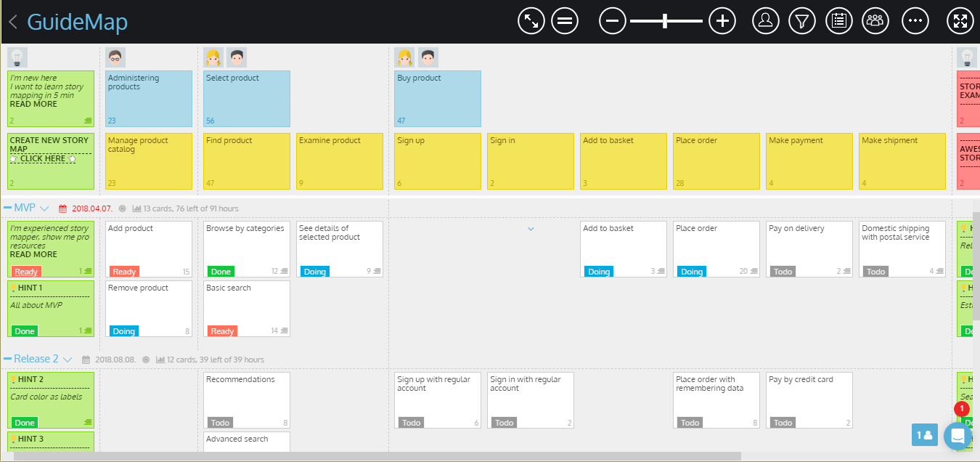Open the team members icon
Screen dimensions: 980x462
tap(875, 21)
